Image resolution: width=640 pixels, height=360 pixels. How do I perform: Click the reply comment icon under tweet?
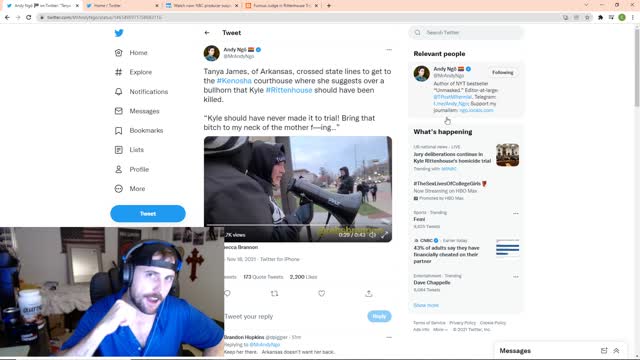click(x=227, y=293)
